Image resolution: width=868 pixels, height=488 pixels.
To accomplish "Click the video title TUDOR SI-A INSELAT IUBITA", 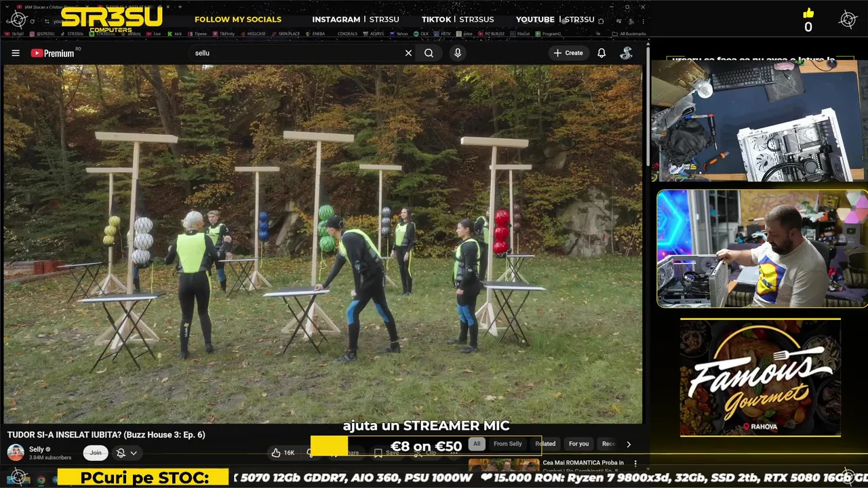I will point(106,435).
